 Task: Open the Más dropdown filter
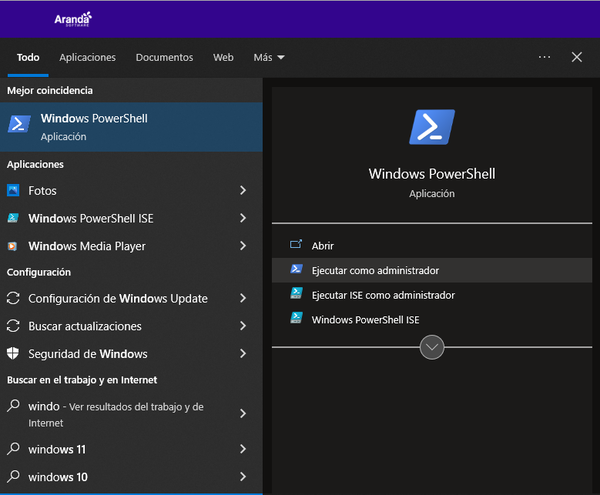[269, 57]
